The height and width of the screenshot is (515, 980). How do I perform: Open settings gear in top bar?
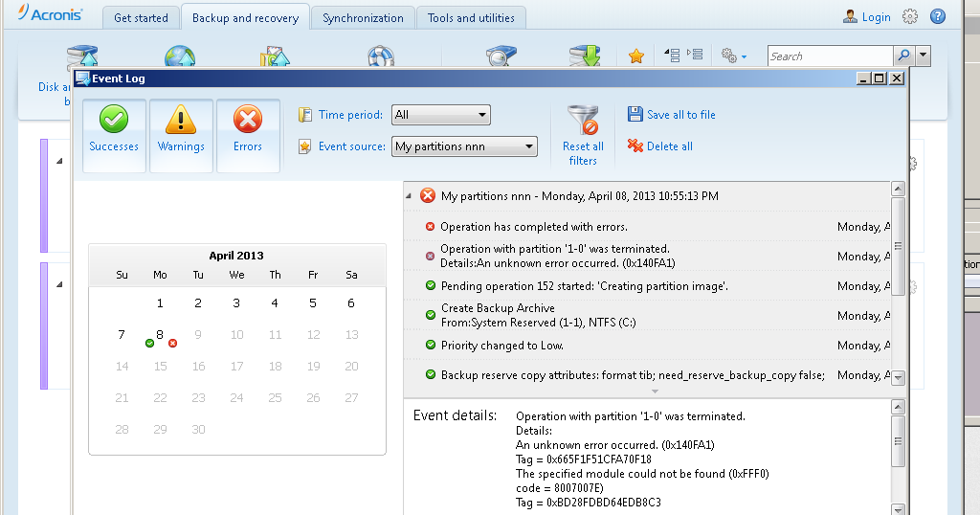click(910, 17)
